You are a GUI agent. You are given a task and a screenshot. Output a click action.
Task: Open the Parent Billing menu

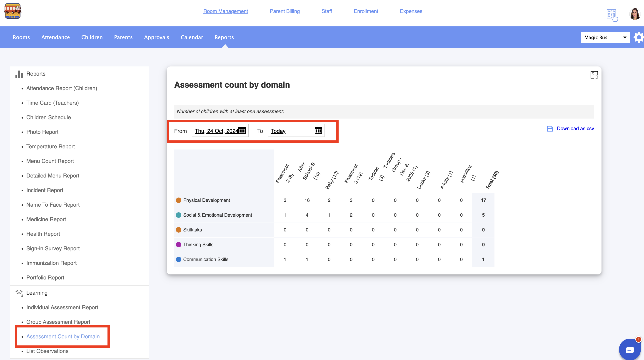(x=285, y=11)
